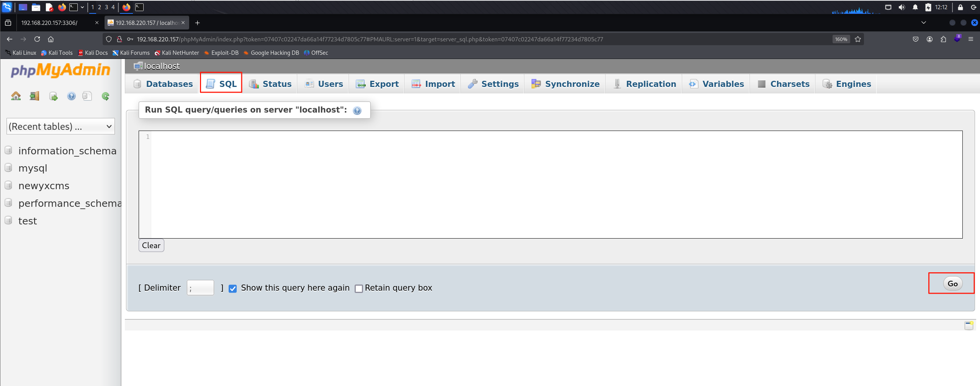Open the terminal launcher in the top panel
This screenshot has width=980, height=386.
tap(74, 7)
